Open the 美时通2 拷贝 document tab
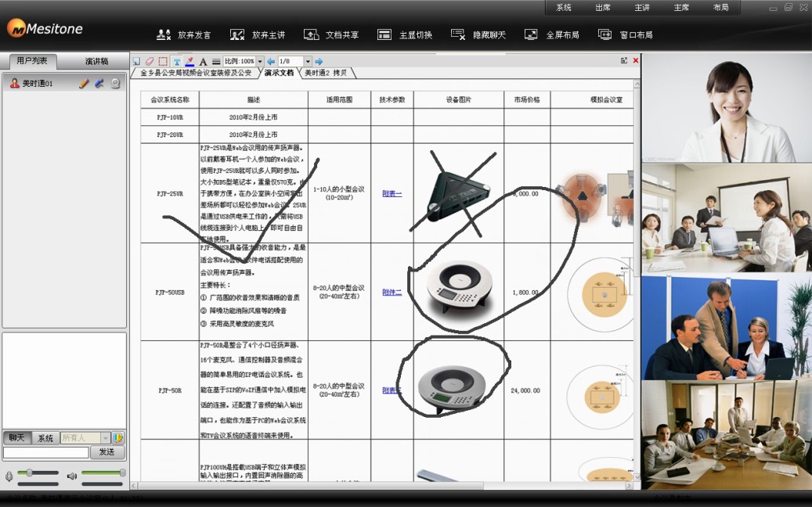 (327, 73)
